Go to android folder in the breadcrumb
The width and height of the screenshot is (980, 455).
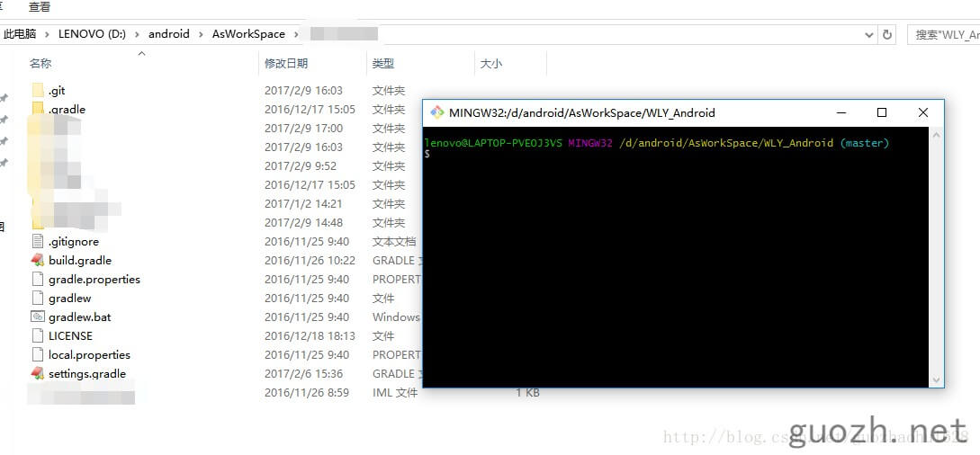[169, 34]
